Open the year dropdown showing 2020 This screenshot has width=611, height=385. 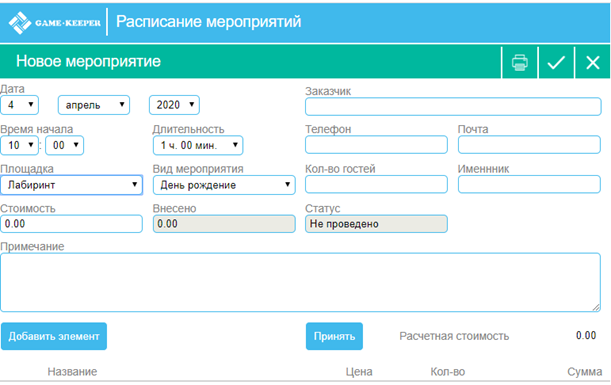(x=174, y=105)
